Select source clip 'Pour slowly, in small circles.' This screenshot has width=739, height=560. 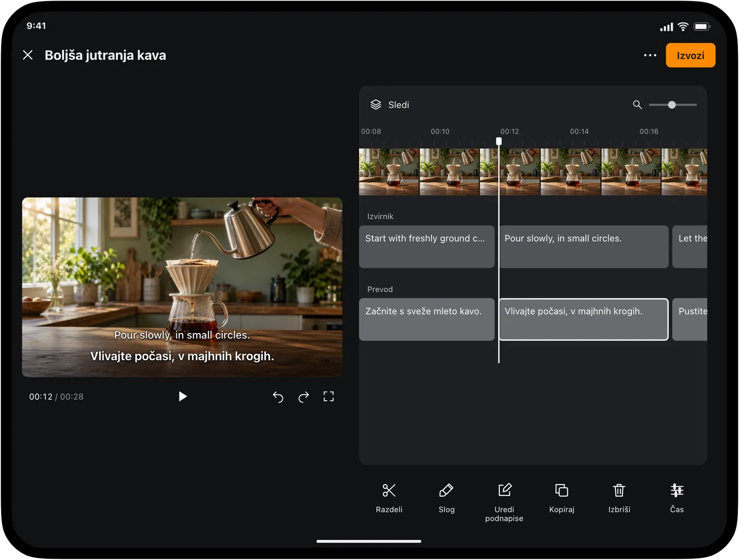(x=584, y=246)
